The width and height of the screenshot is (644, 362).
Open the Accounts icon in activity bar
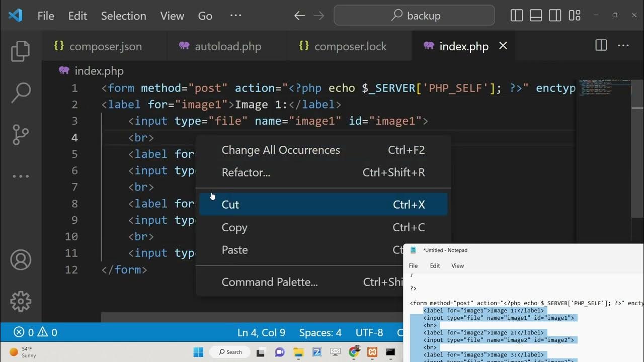pos(21,260)
